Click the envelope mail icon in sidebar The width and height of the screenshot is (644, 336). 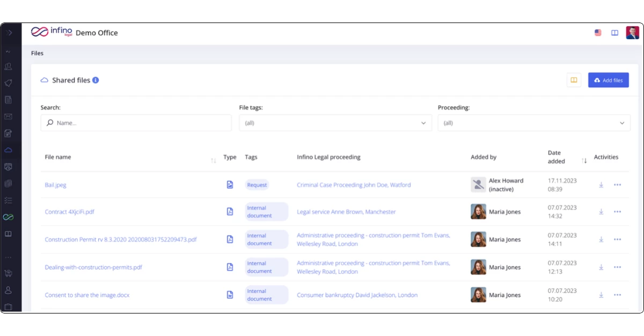click(8, 117)
